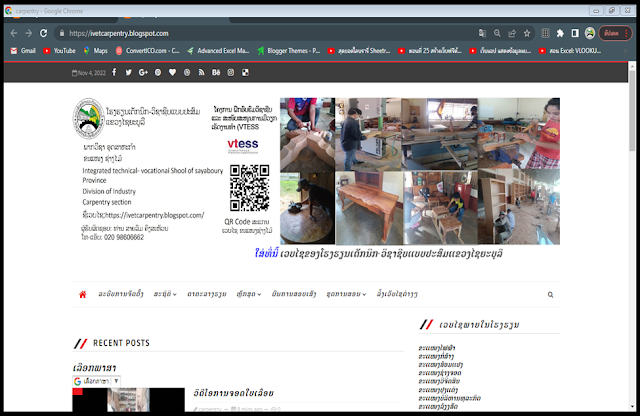The width and height of the screenshot is (640, 416).
Task: Open the Excel VLOOKU... YouTube bookmark
Action: tap(569, 51)
